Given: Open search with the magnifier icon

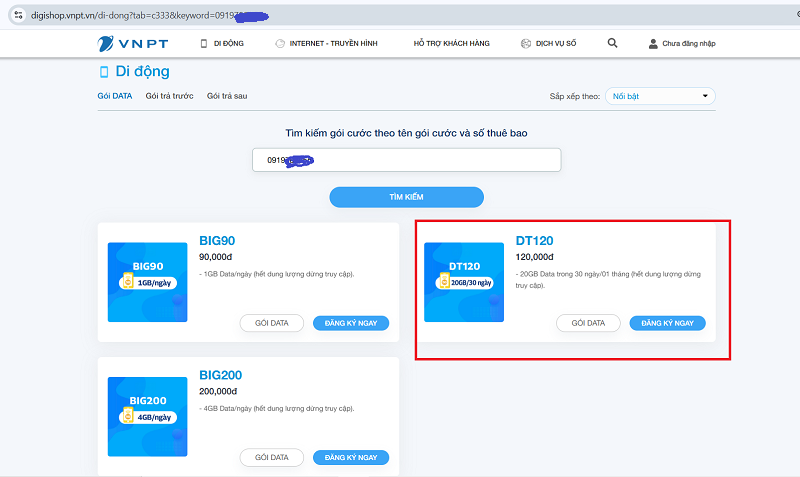Looking at the screenshot, I should coord(612,43).
